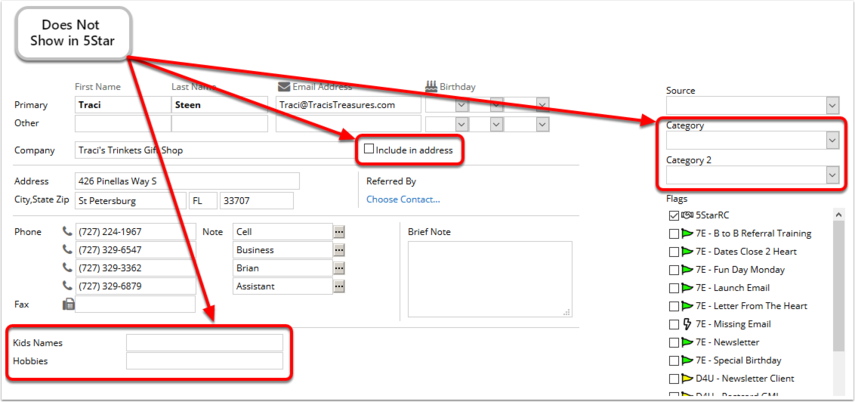Enable the Include in address checkbox
This screenshot has height=402, width=855.
point(369,149)
